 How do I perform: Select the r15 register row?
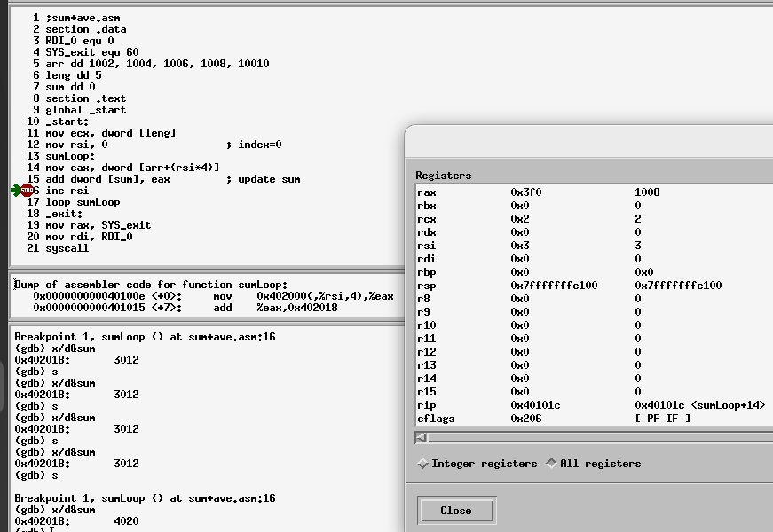click(x=594, y=392)
